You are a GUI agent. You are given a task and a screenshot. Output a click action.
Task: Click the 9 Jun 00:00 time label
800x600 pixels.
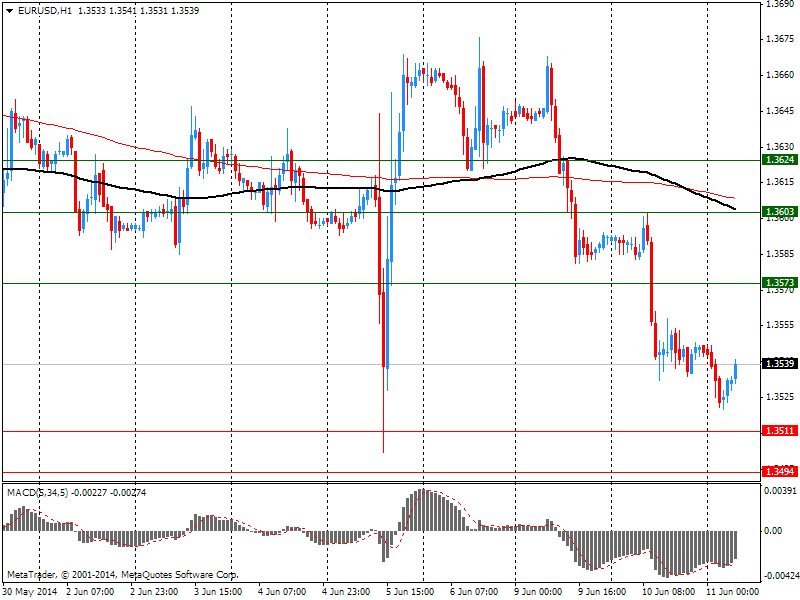[x=538, y=592]
